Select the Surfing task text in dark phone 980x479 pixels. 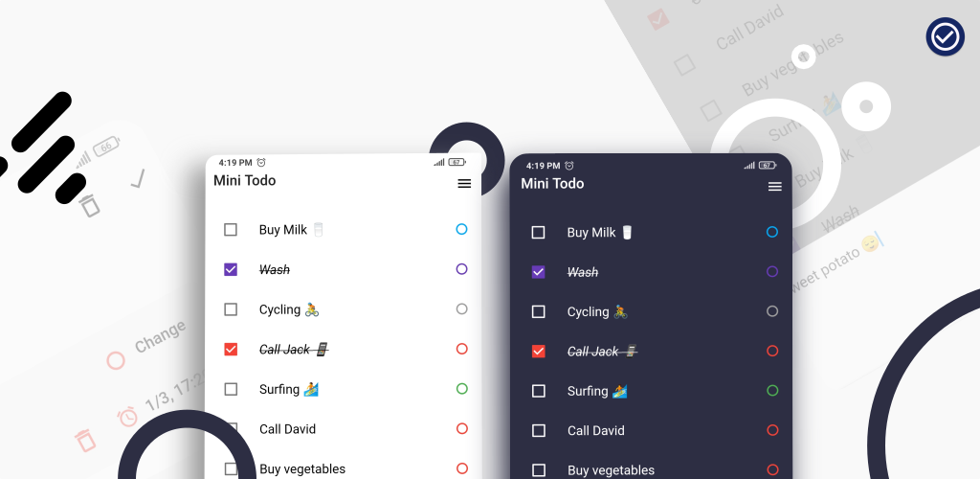(597, 391)
